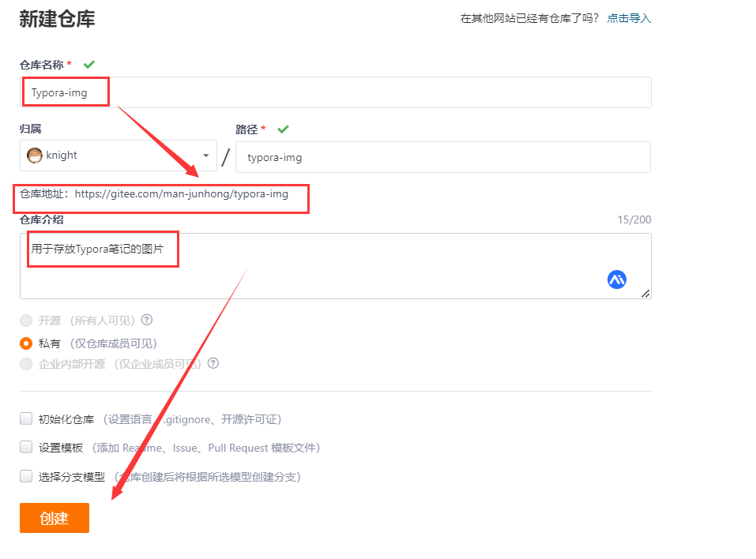Click the knight user avatar icon
The image size is (756, 559).
tap(35, 156)
